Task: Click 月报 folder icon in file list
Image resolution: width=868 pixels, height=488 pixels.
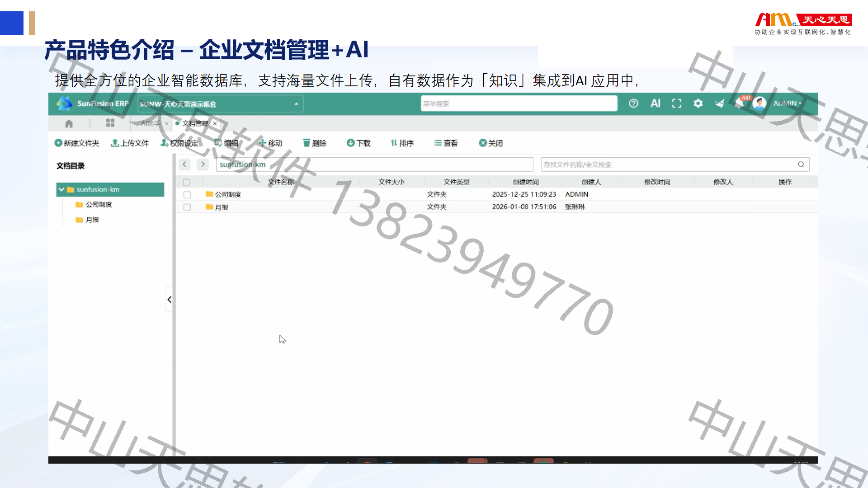Action: click(209, 206)
